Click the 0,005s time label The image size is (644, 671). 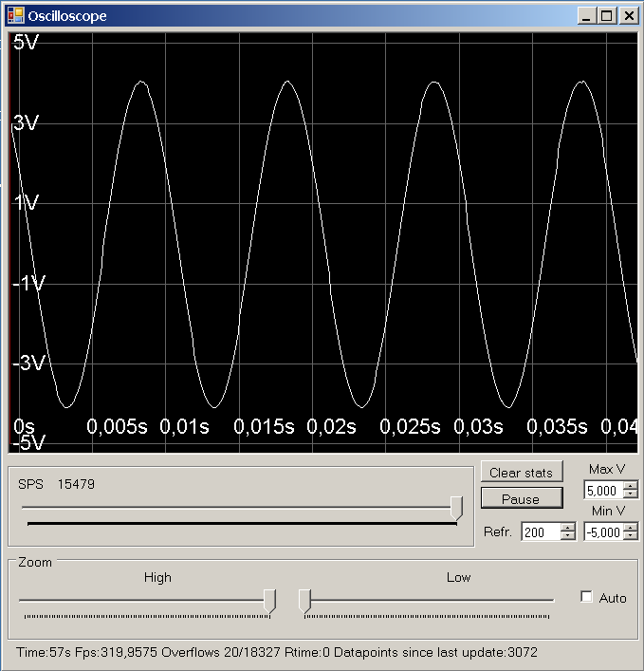pos(117,427)
